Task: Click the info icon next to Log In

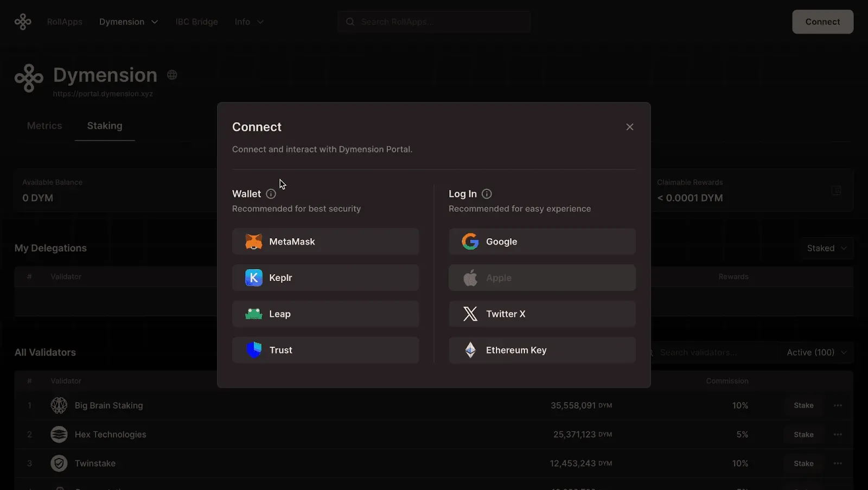Action: pos(487,194)
